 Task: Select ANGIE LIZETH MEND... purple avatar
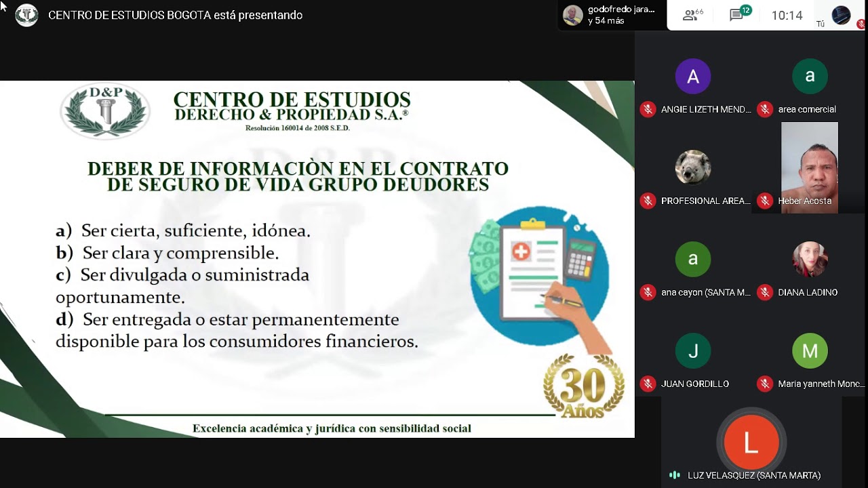(693, 76)
